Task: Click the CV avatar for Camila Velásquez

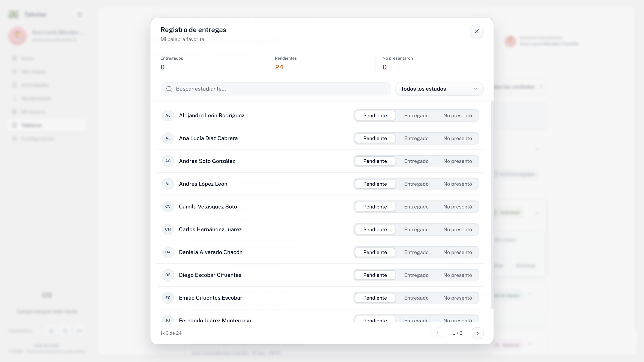Action: (168, 206)
